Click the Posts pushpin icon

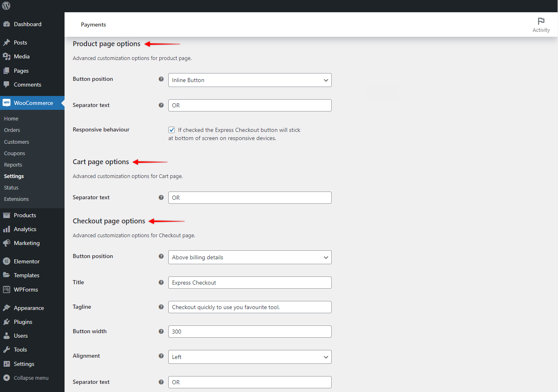pos(7,42)
